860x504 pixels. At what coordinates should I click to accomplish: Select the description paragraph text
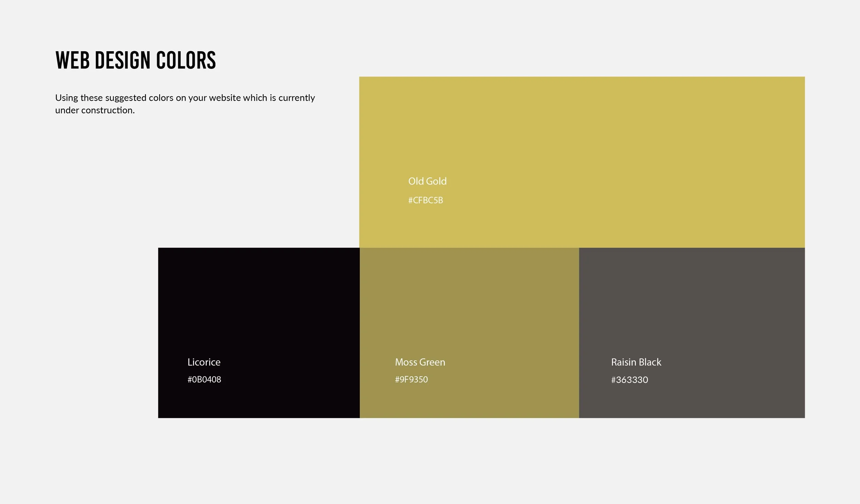[184, 103]
